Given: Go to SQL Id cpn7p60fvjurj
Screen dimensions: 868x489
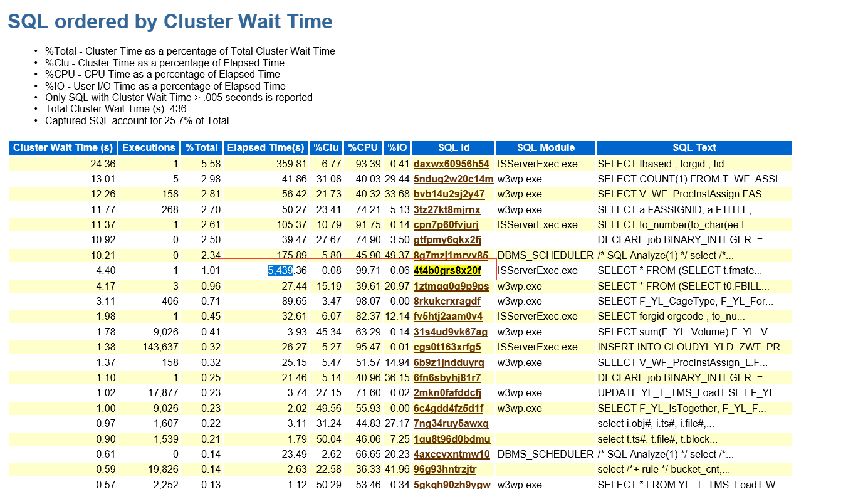Looking at the screenshot, I should tap(446, 225).
